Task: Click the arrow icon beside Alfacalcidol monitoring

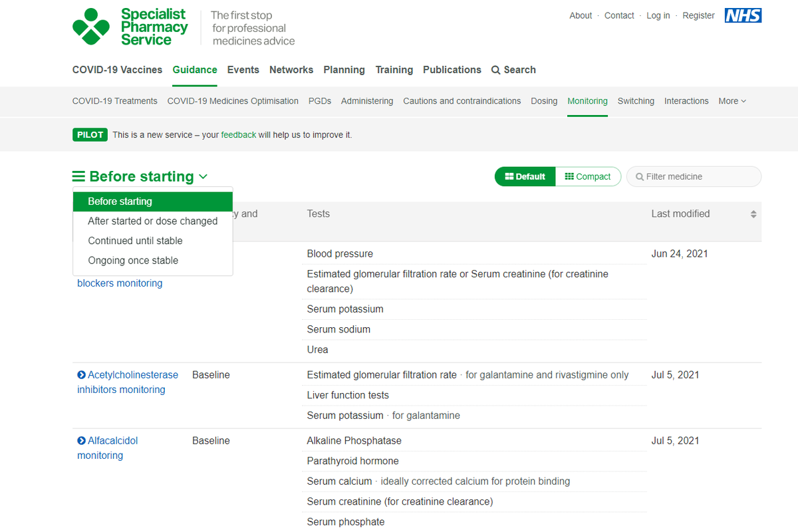Action: pos(81,441)
